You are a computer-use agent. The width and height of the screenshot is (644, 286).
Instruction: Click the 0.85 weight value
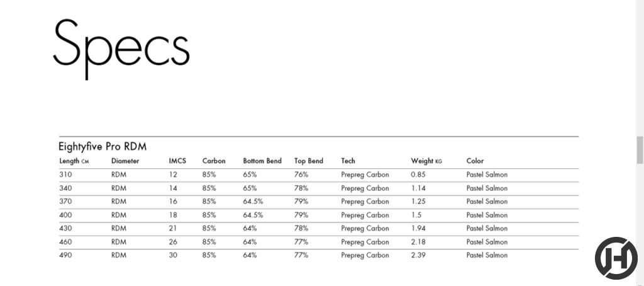(x=418, y=174)
